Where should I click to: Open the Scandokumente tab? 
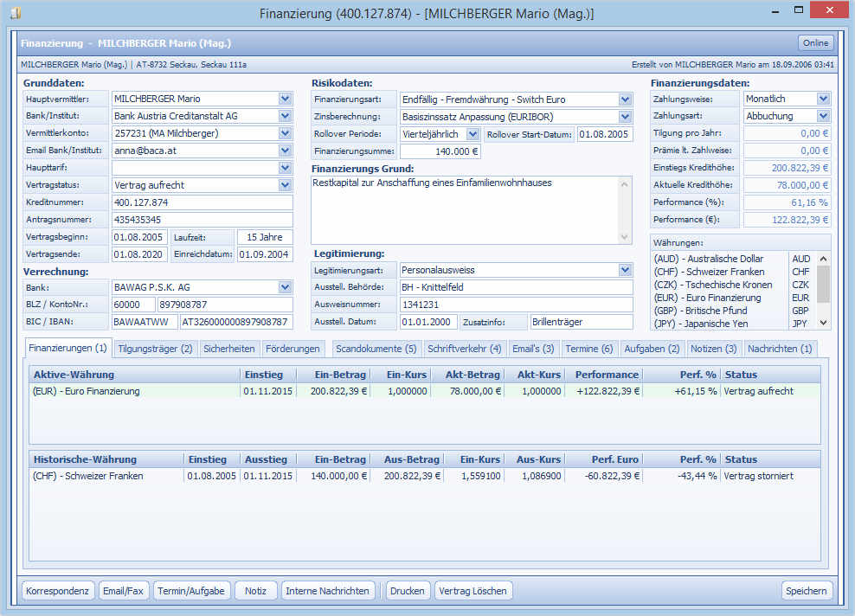tap(376, 349)
